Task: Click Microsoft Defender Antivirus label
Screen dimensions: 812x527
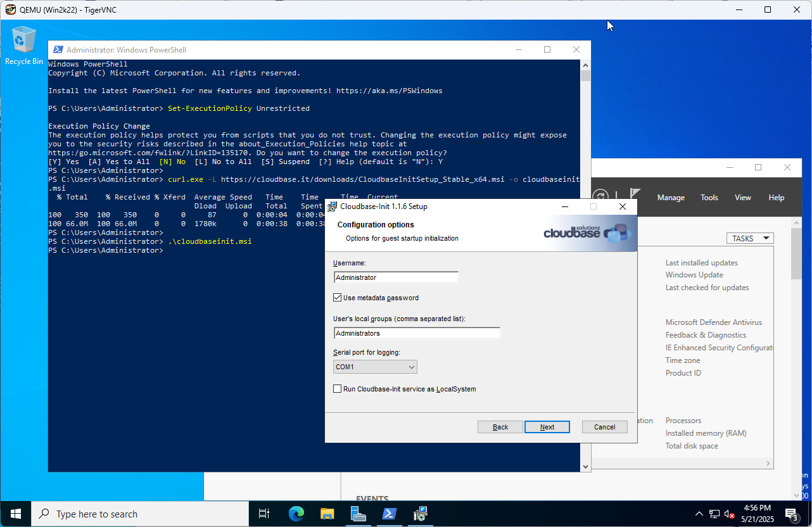Action: (714, 322)
